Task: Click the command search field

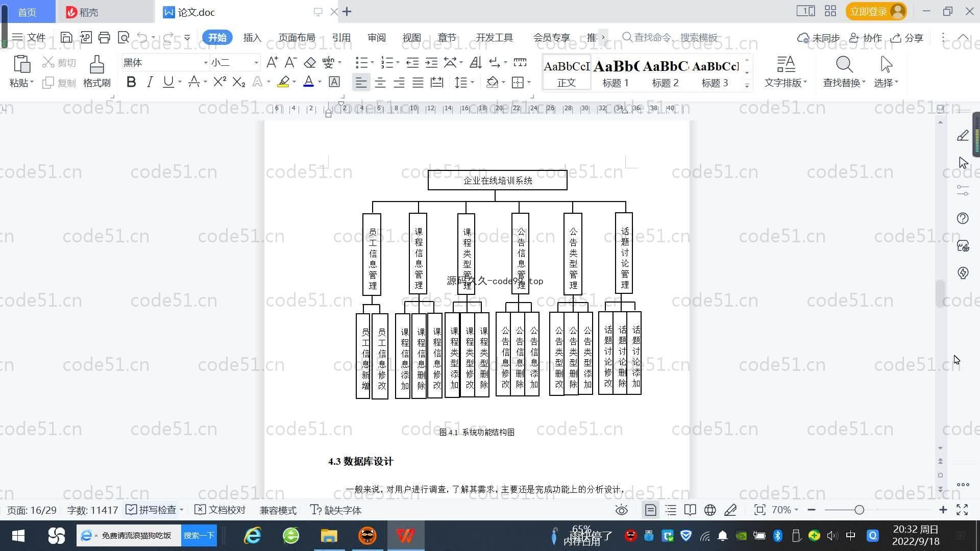Action: (x=670, y=37)
